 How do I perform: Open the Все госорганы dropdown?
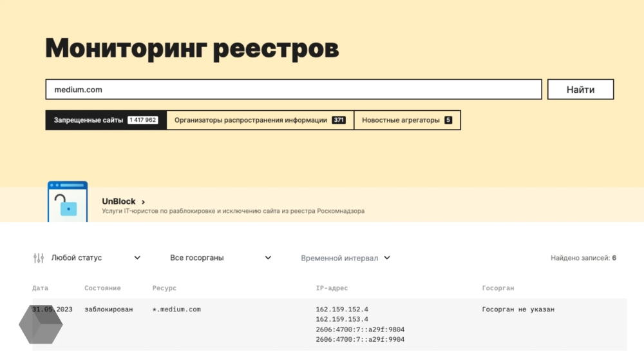pos(220,258)
